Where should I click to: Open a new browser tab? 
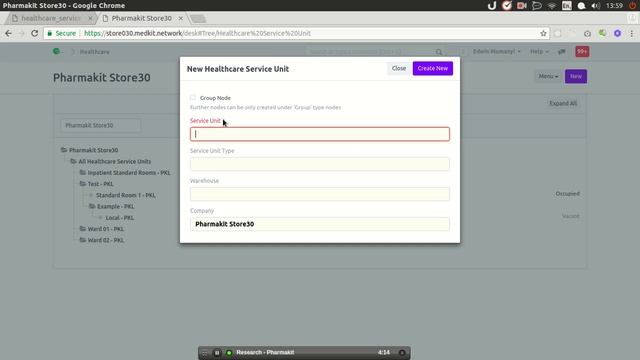198,19
